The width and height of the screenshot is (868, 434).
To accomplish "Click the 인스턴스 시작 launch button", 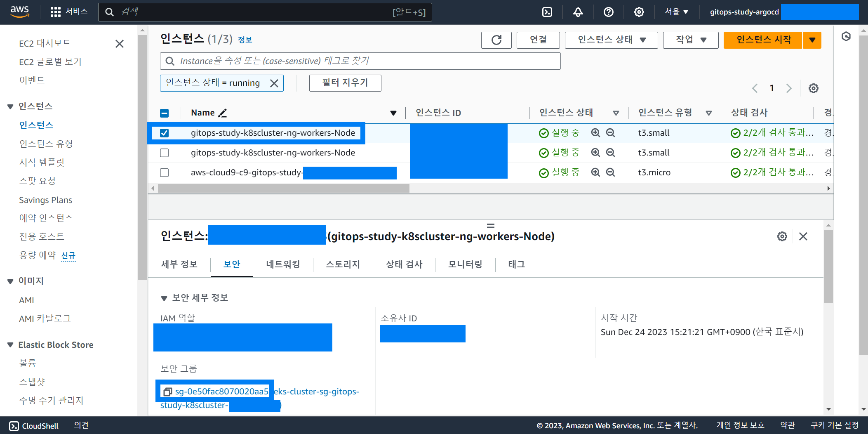I will point(763,40).
